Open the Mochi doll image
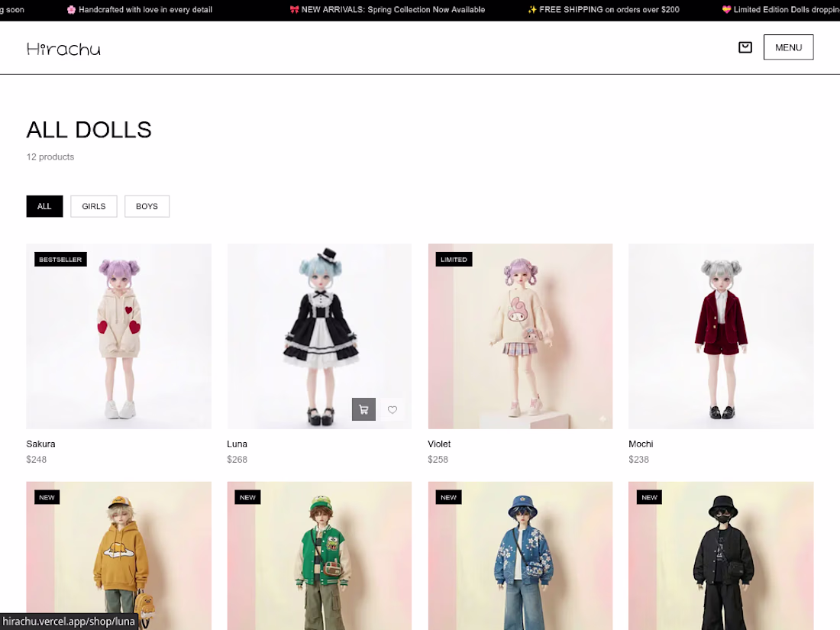 pyautogui.click(x=721, y=336)
